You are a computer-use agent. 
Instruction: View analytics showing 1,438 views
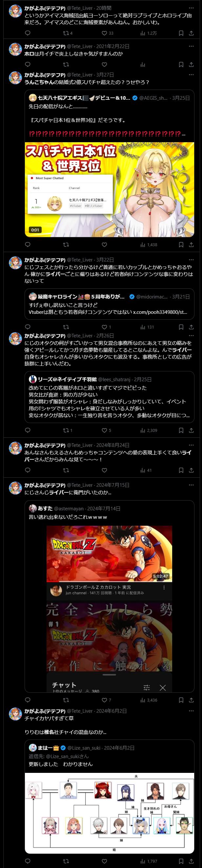pos(149,245)
